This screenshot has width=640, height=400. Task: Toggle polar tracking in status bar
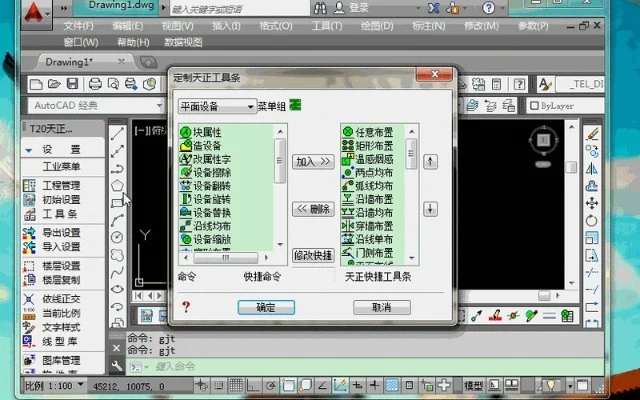click(270, 385)
